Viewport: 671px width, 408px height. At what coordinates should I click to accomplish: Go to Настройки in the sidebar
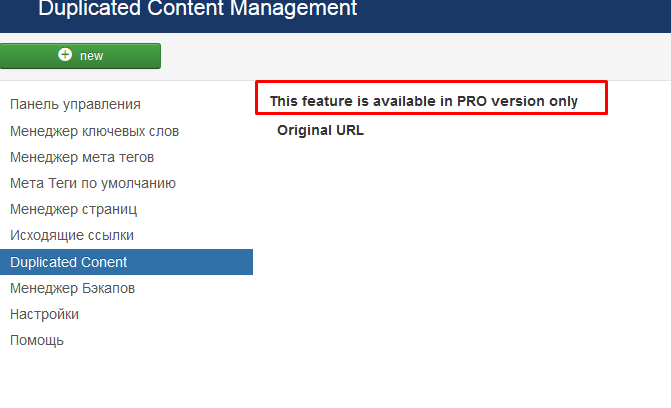[45, 314]
